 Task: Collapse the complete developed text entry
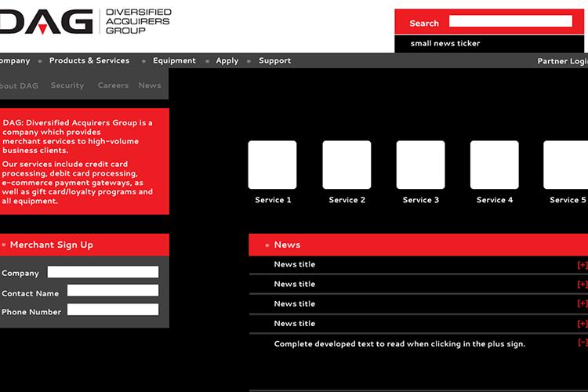pos(583,343)
